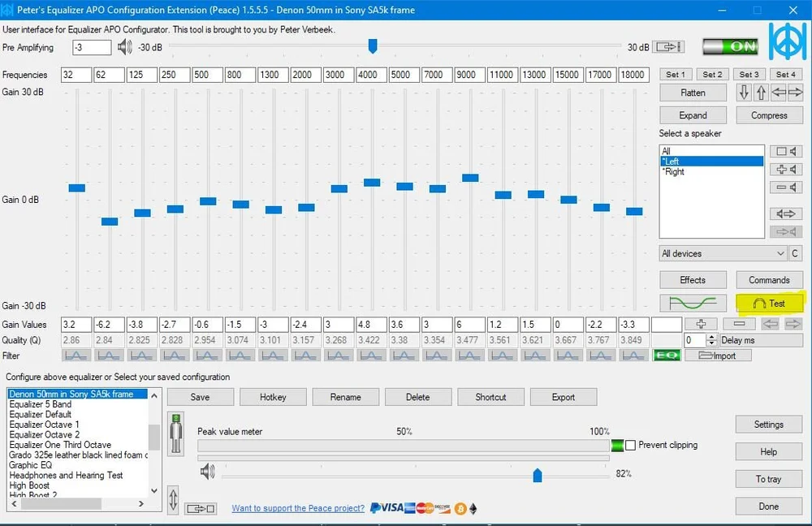Click the filter icon under the 32 Hz band
The width and height of the screenshot is (812, 526).
tap(76, 356)
